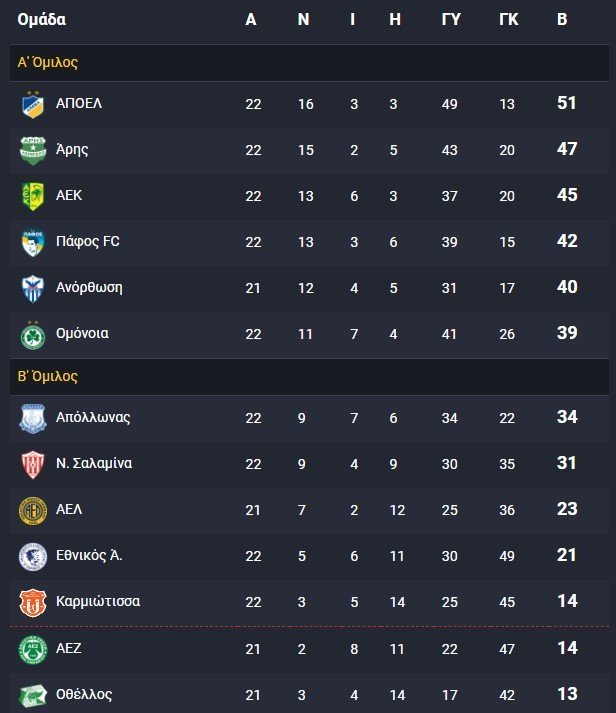
Task: Click the Πάφος FC team badge
Action: click(x=33, y=242)
